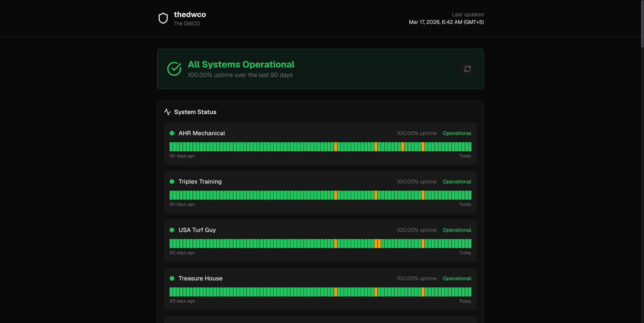644x323 pixels.
Task: Click the page vertical scrollbar thumb
Action: point(642,23)
